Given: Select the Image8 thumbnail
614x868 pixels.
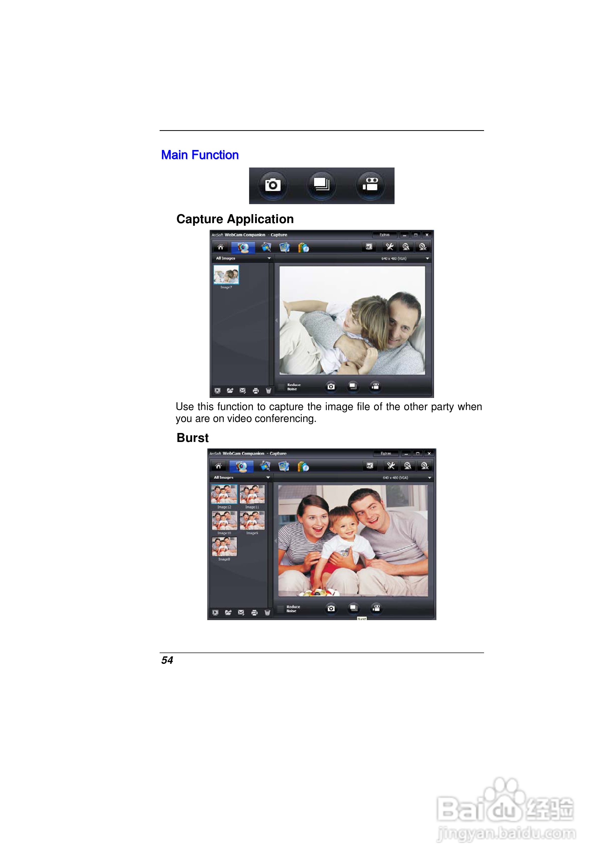Looking at the screenshot, I should pos(224,547).
